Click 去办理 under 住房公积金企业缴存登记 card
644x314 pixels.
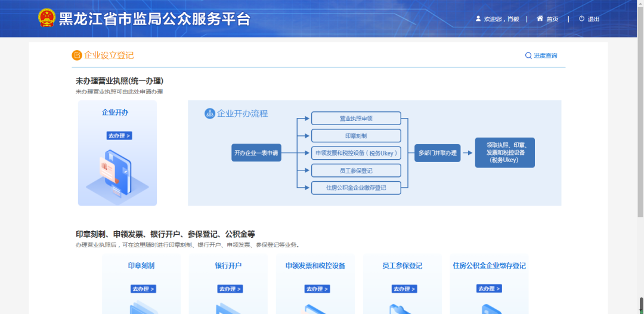pos(489,288)
